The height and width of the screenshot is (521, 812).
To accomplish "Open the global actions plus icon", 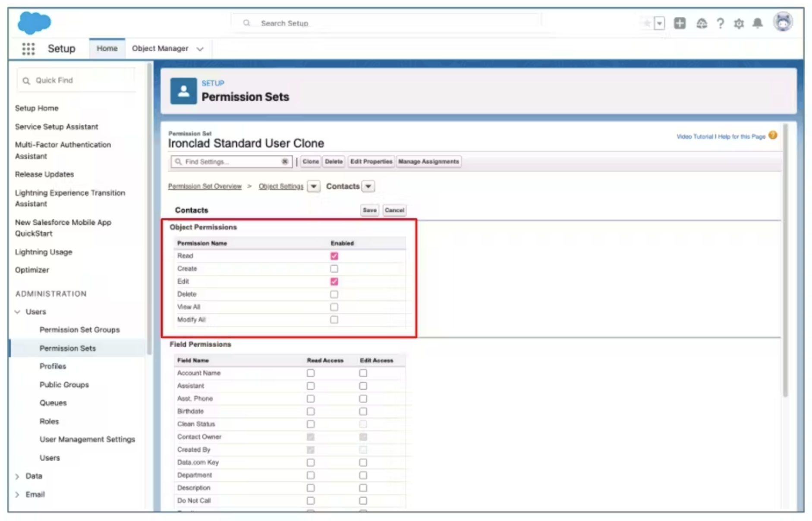I will coord(680,23).
